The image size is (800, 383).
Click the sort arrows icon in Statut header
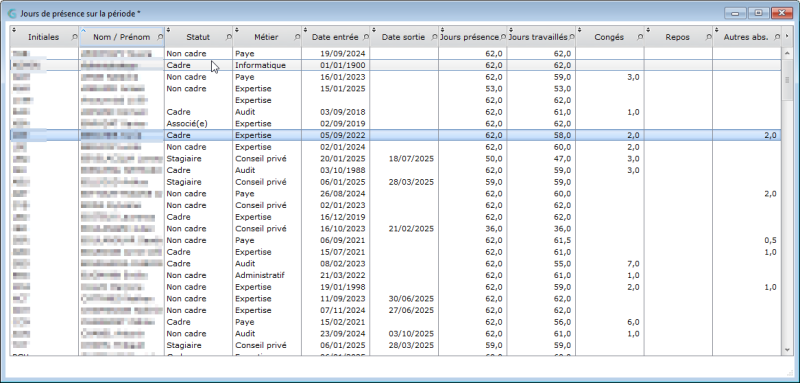(x=168, y=29)
